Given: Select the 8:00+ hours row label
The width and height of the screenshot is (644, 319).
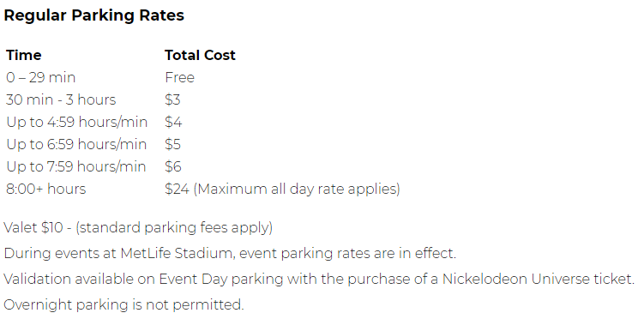Looking at the screenshot, I should pyautogui.click(x=46, y=189).
